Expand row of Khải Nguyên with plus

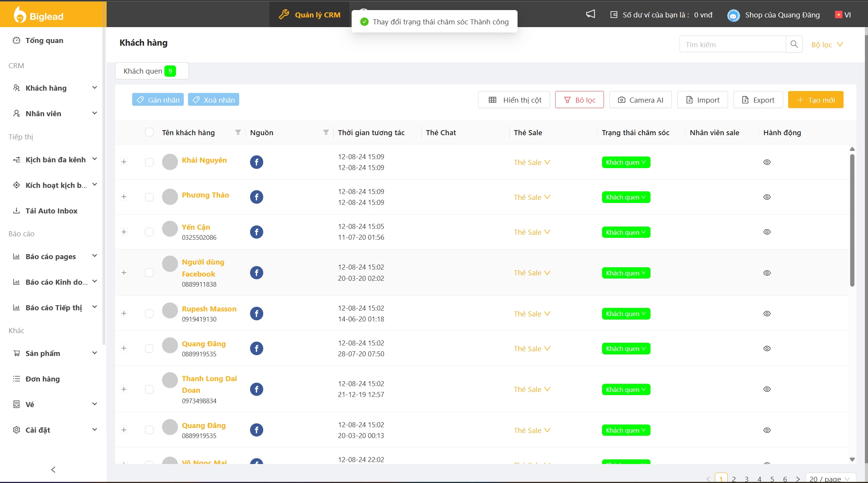pos(124,162)
